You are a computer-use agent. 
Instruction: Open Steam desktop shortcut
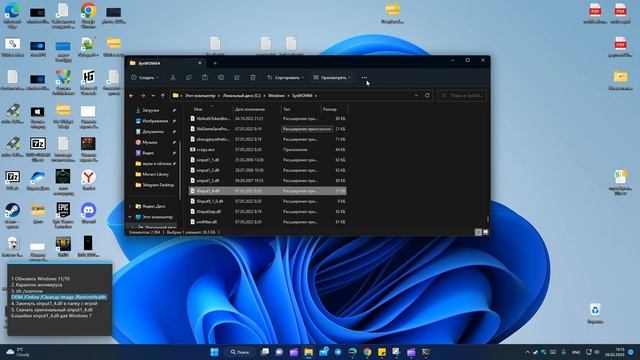tap(12, 215)
